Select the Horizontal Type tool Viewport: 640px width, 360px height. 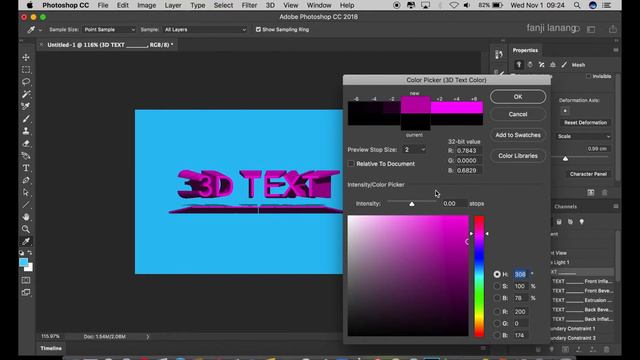[26, 168]
